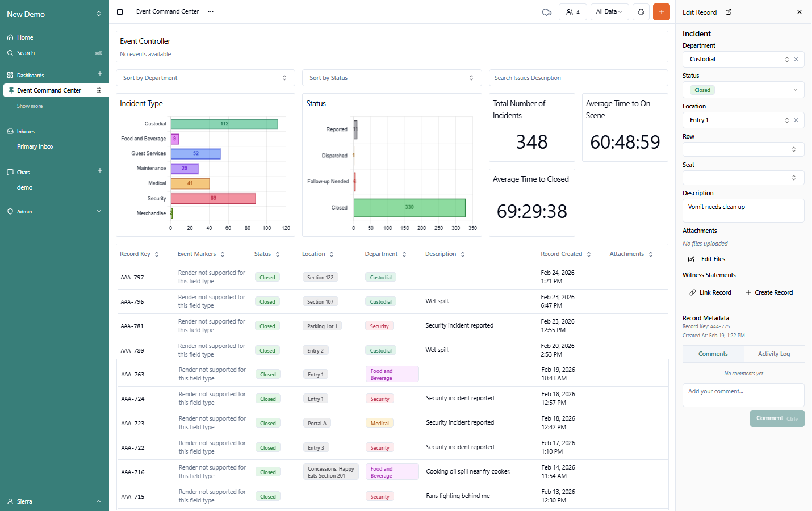This screenshot has width=812, height=511.
Task: Toggle the sidebar panel icon
Action: coord(120,12)
